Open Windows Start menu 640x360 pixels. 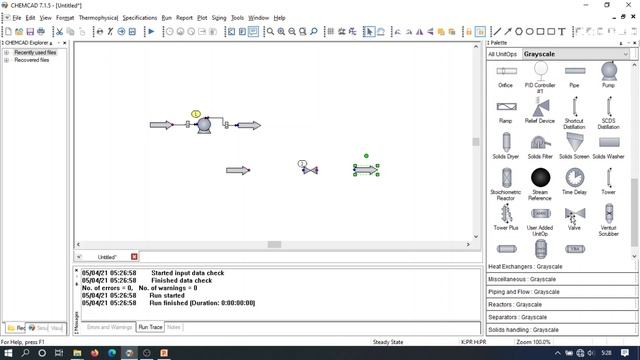pos(8,353)
